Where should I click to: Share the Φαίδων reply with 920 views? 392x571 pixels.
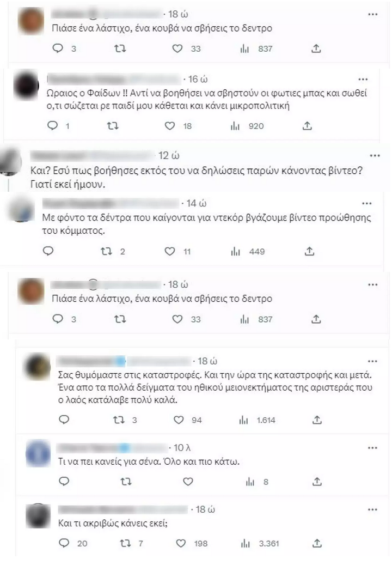307,126
